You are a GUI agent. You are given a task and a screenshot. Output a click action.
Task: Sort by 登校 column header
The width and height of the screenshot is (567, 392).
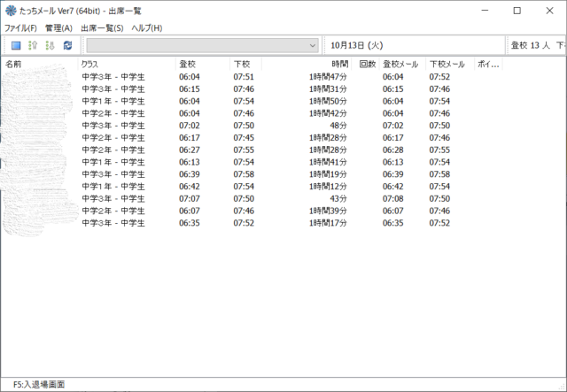(x=202, y=65)
